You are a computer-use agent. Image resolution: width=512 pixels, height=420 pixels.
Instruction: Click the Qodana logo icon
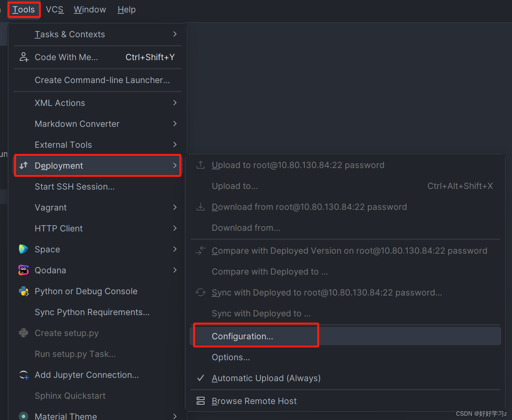(24, 270)
